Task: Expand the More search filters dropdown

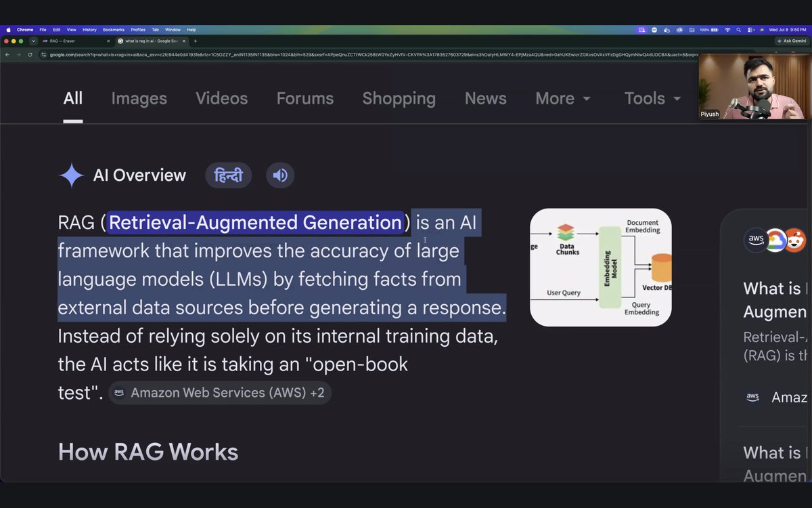Action: (563, 98)
